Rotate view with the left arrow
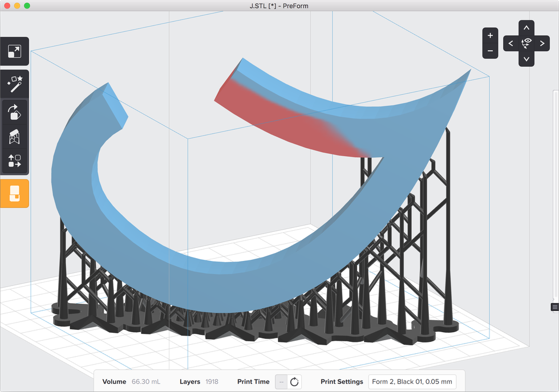Viewport: 559px width, 392px height. click(511, 43)
